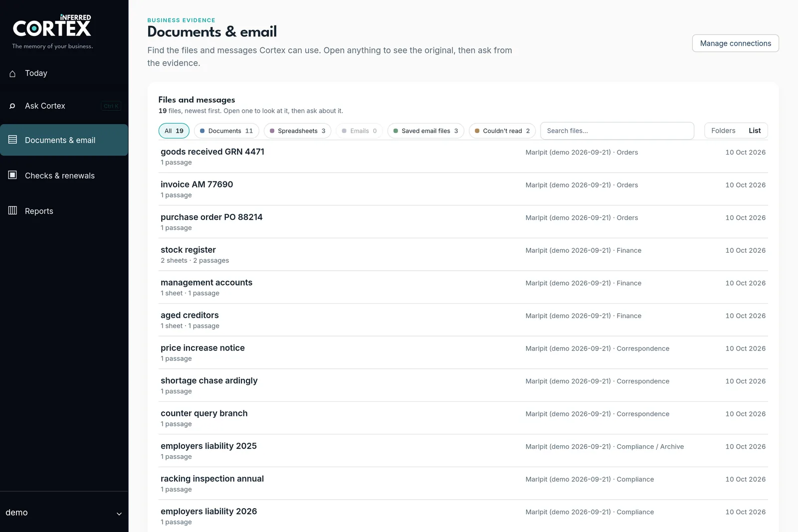Open price increase notice
Image resolution: width=798 pixels, height=532 pixels.
[x=463, y=353]
